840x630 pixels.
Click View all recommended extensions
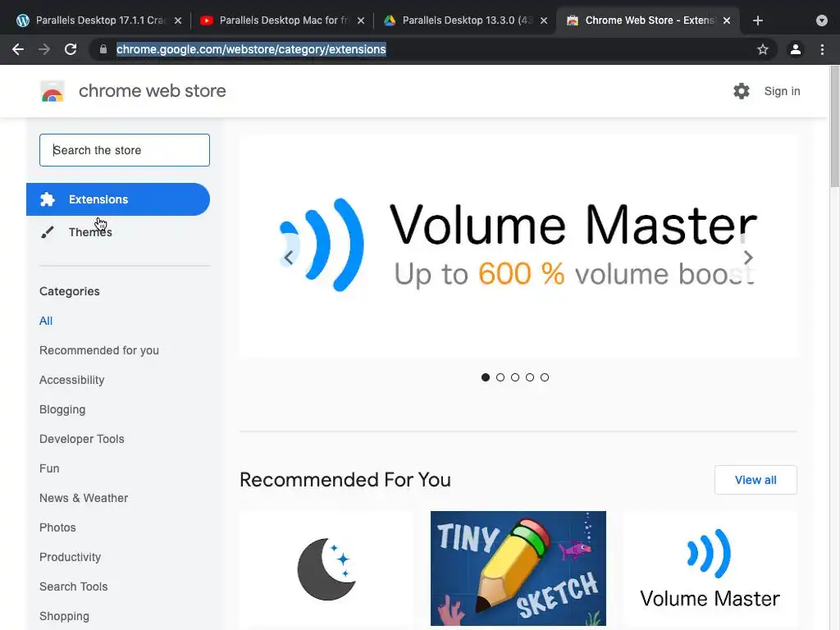756,480
